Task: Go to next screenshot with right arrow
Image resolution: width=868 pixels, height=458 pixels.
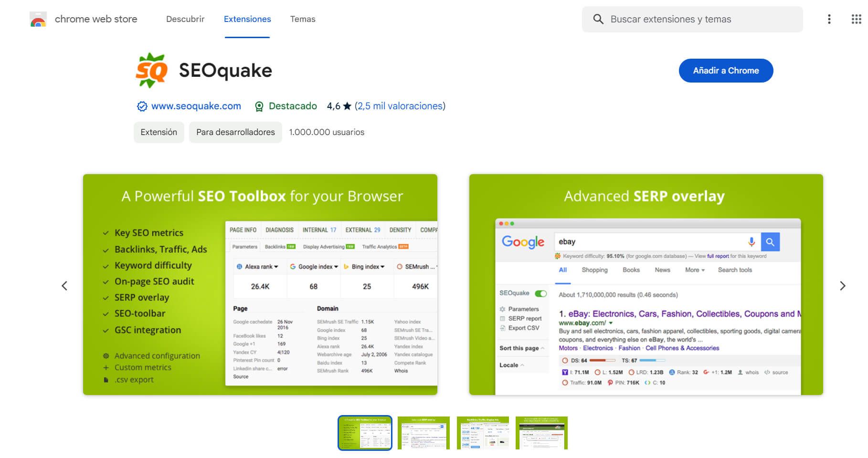Action: tap(843, 286)
